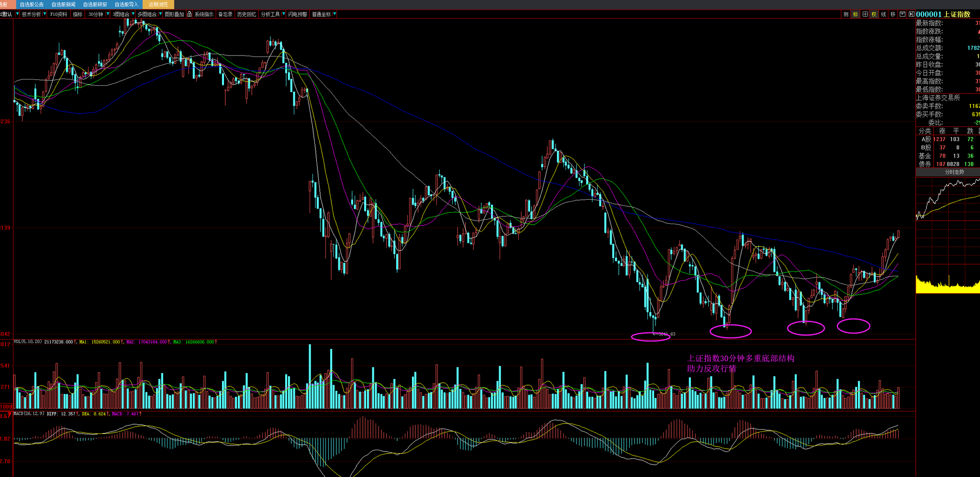Select the 基金 row label
This screenshot has width=980, height=477.
[924, 156]
